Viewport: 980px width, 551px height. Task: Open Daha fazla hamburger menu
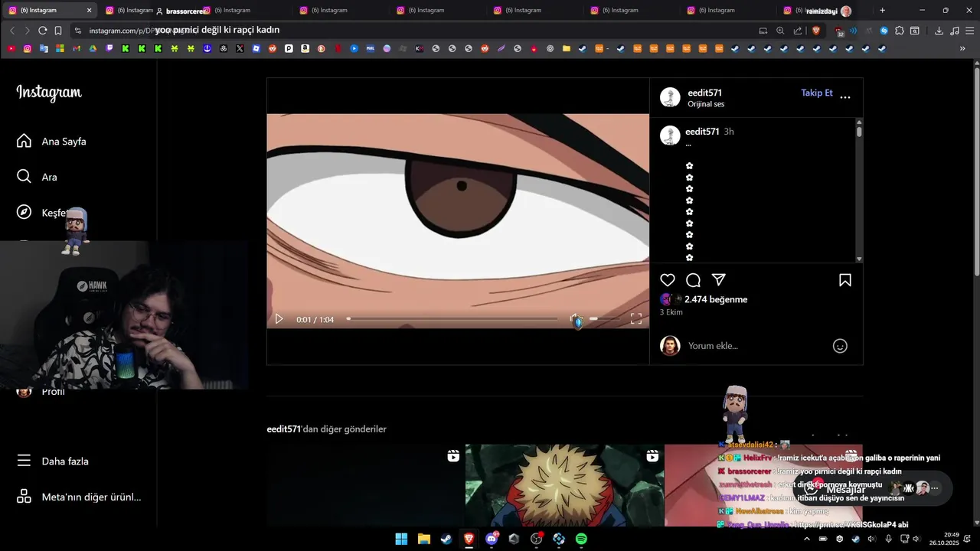point(53,461)
